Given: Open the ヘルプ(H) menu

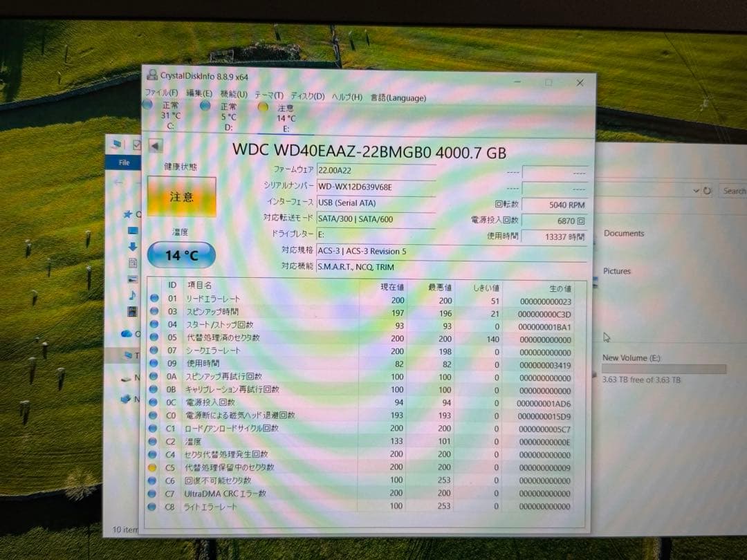Looking at the screenshot, I should (347, 97).
